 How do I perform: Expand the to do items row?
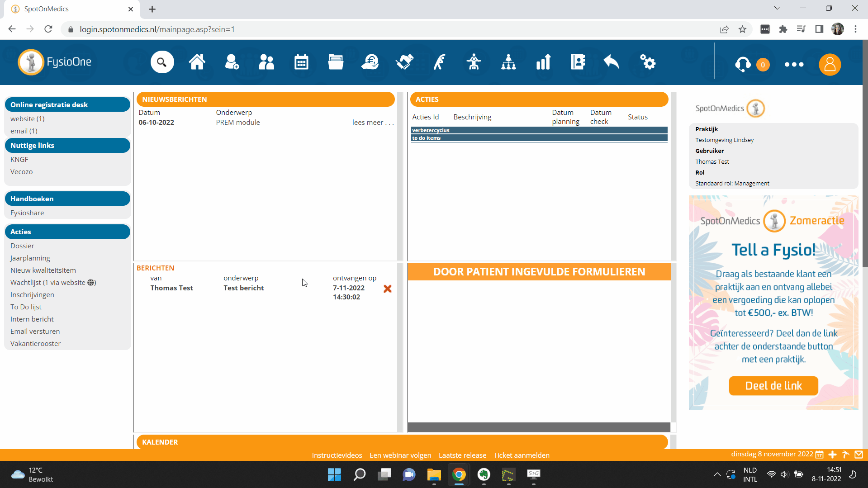pyautogui.click(x=539, y=138)
